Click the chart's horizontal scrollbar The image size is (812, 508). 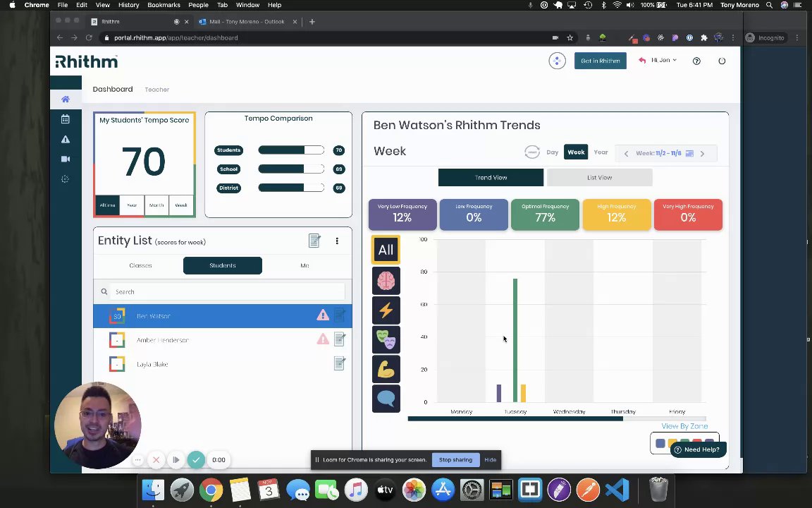point(515,419)
